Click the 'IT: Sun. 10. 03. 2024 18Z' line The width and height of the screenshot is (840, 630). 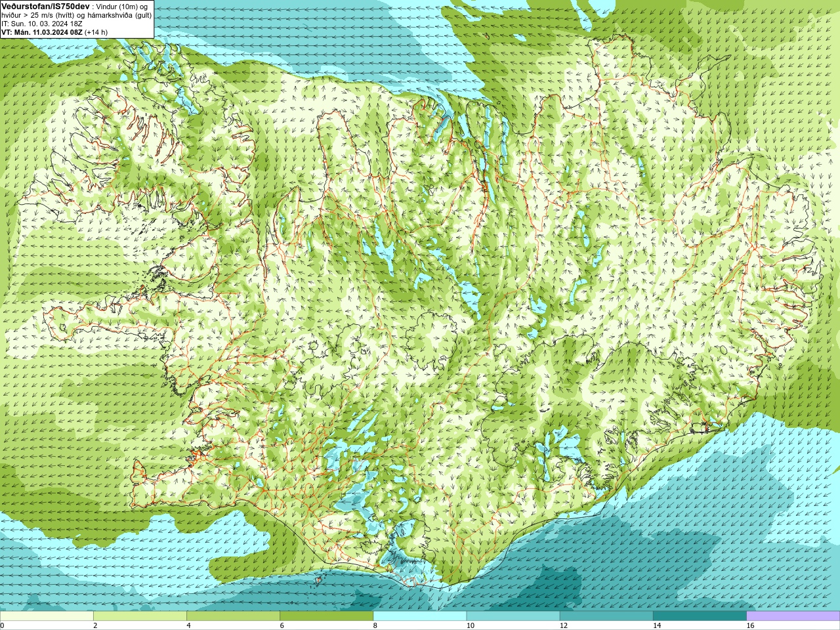42,24
